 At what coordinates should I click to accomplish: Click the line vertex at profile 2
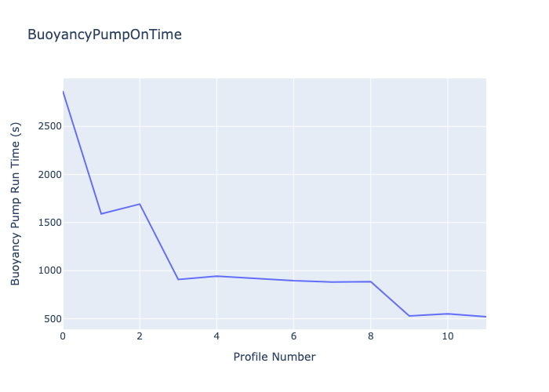coord(140,204)
